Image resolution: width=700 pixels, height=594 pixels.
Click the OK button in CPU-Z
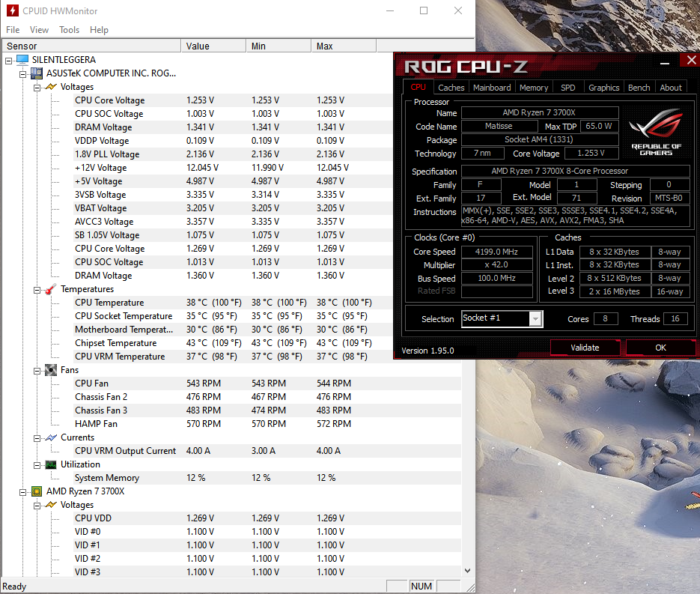pos(660,348)
